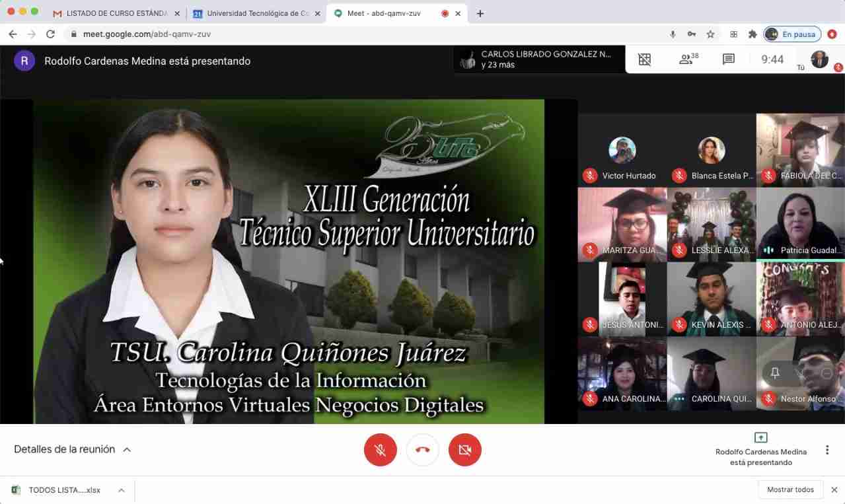
Task: Click the grid layout icon in Meet toolbar
Action: (x=645, y=59)
